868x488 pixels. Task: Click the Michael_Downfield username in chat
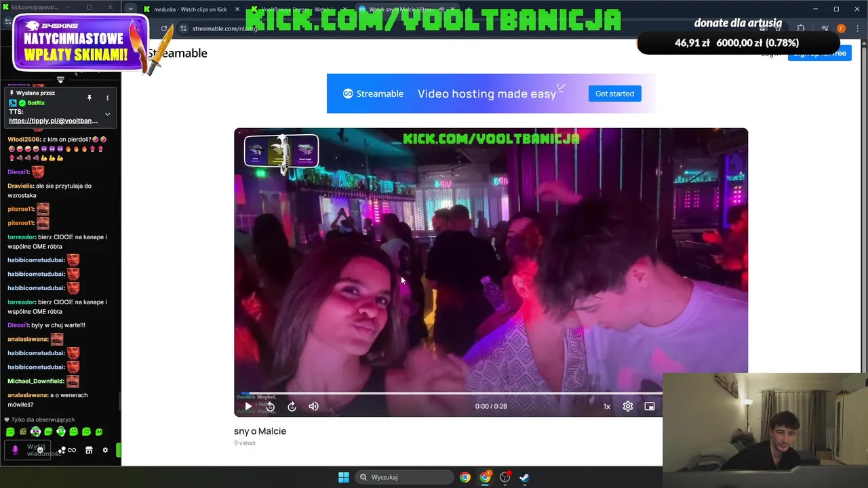point(36,381)
